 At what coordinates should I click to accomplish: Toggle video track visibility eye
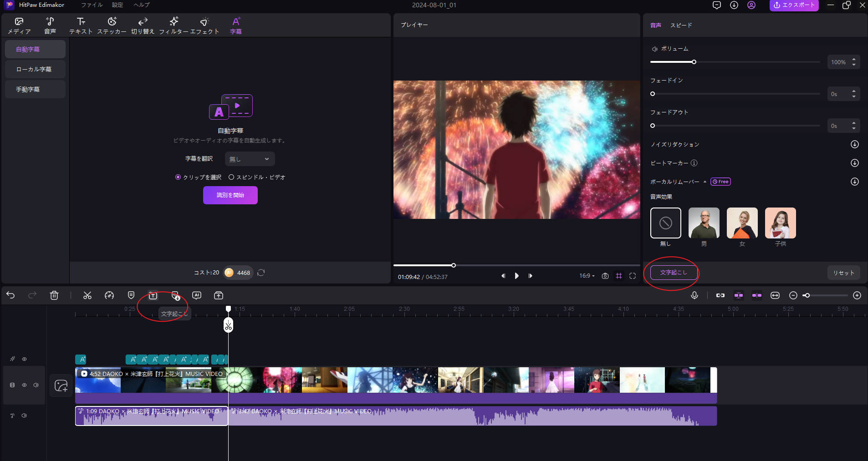25,385
